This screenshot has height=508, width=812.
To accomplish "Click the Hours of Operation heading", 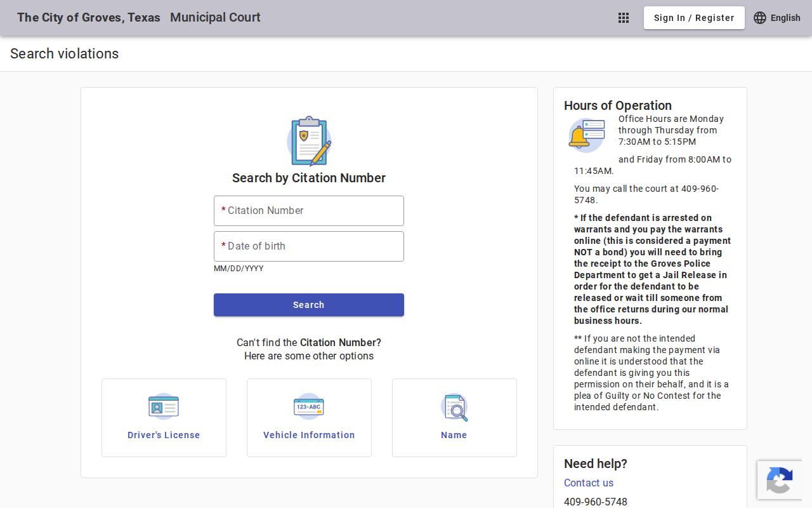I will (x=618, y=105).
